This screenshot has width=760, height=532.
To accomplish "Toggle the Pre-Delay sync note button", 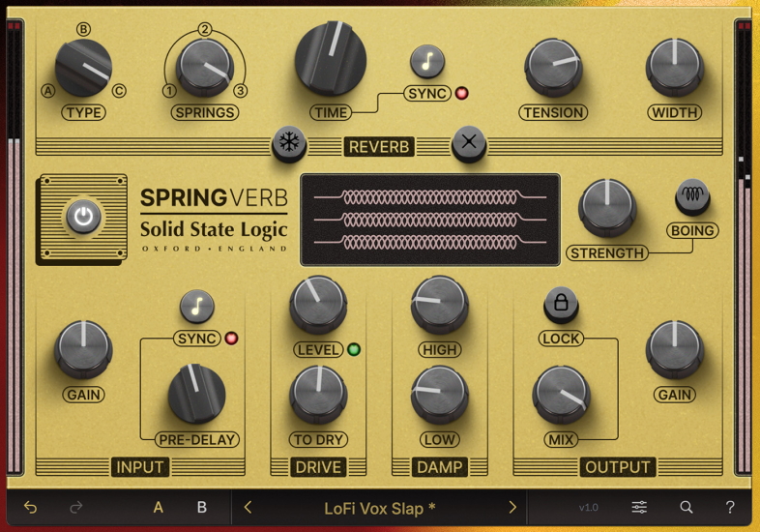I will pyautogui.click(x=197, y=307).
